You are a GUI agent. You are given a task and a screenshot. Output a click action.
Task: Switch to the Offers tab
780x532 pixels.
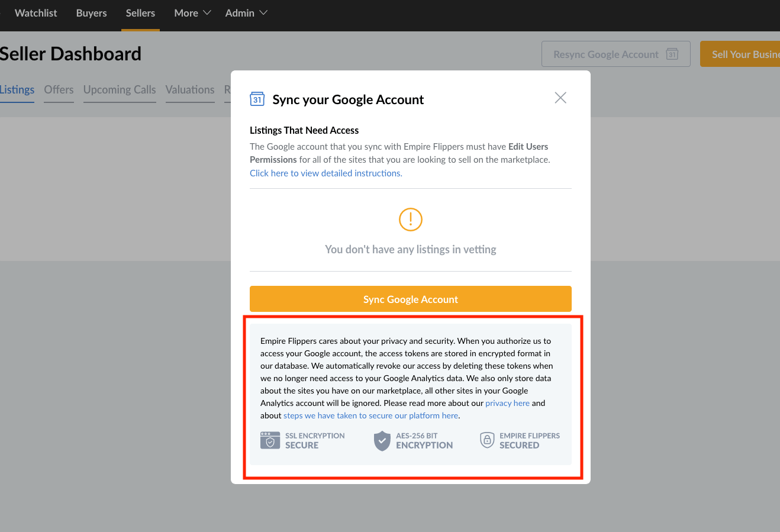[59, 90]
